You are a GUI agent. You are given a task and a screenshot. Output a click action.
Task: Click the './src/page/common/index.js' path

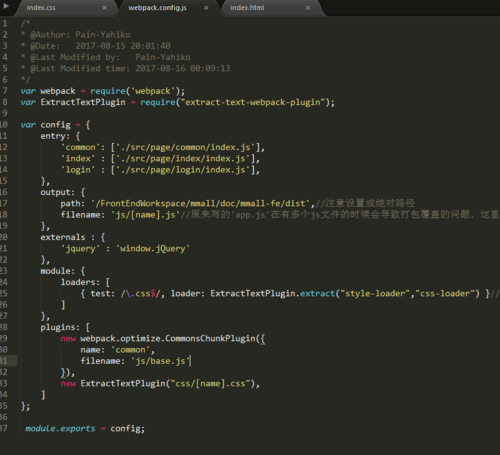(186, 147)
